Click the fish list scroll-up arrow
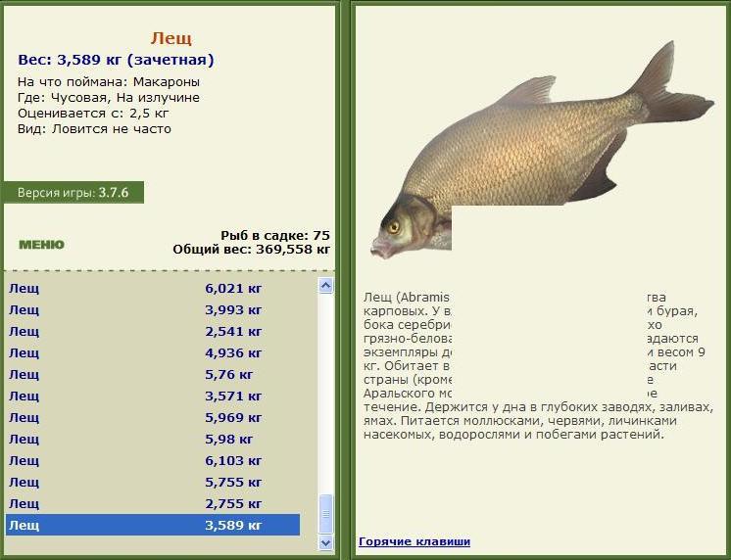The image size is (731, 560). click(325, 285)
